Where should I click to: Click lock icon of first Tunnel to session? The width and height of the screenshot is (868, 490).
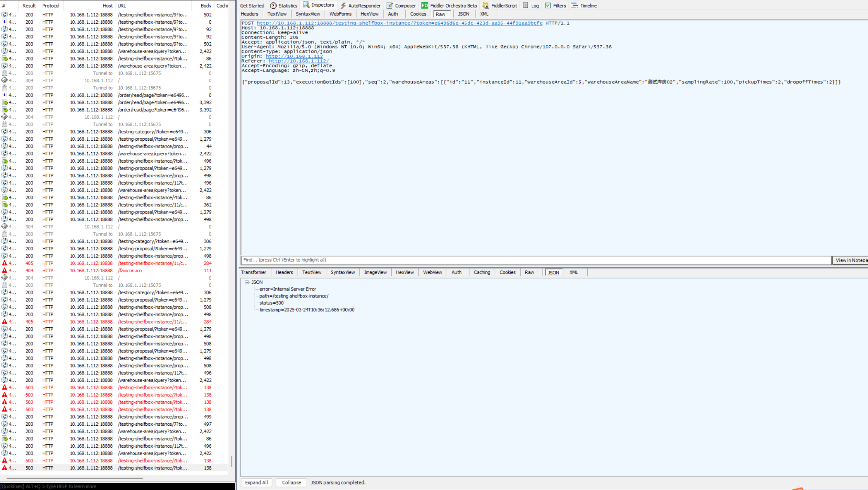(x=4, y=73)
